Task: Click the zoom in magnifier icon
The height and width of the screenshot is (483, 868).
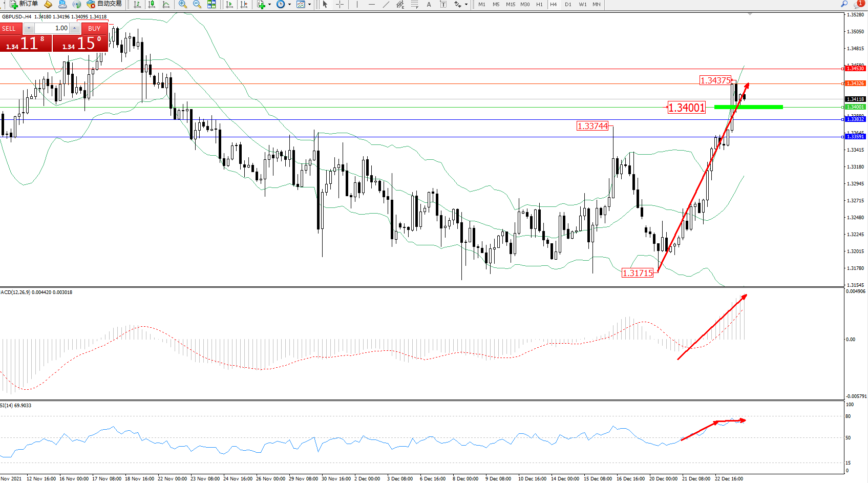Action: [182, 4]
